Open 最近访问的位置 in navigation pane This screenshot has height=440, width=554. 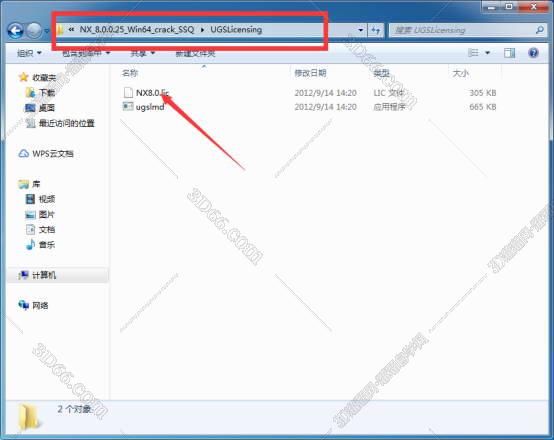click(x=66, y=123)
